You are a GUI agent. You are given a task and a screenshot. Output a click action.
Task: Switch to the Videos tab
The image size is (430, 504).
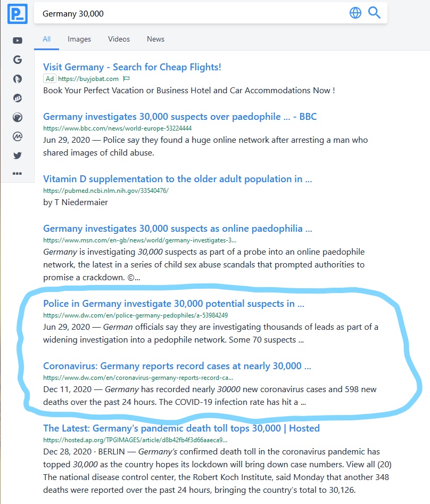coord(119,39)
